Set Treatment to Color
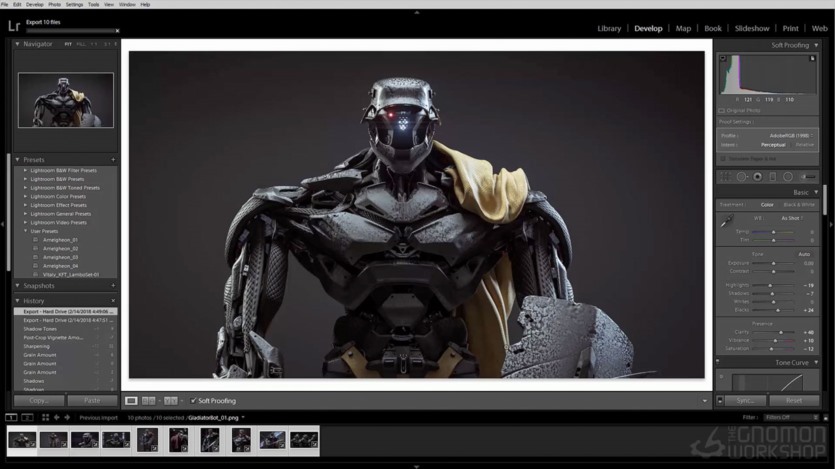Screen dimensions: 835x469 coord(767,205)
